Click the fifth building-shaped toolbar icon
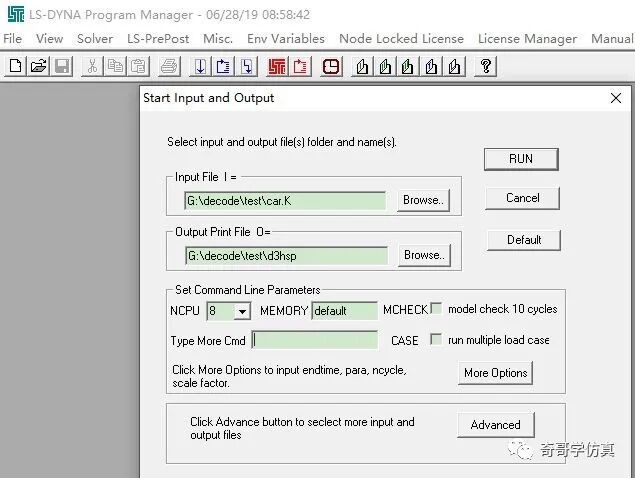Image resolution: width=635 pixels, height=478 pixels. [454, 66]
